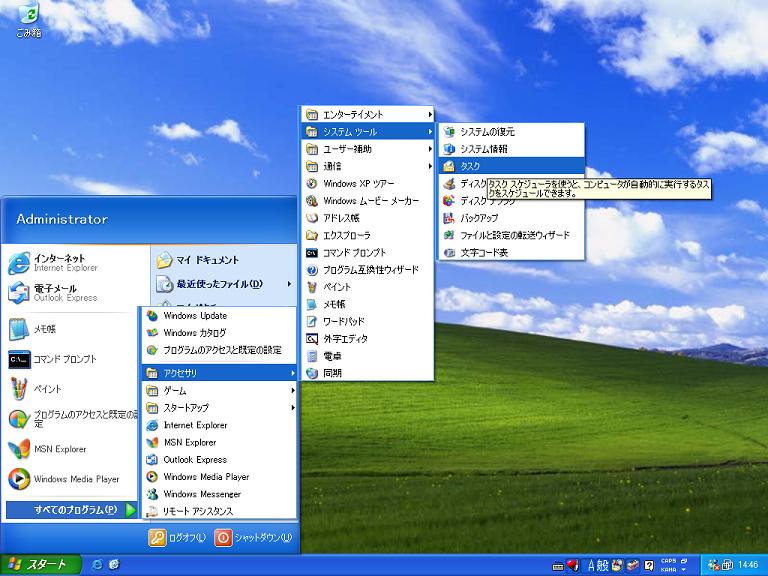Open リモート アシスタンス
The image size is (768, 576).
(x=219, y=511)
